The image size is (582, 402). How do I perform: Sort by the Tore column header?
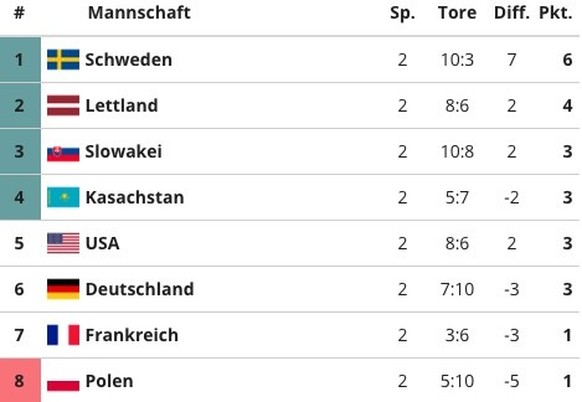coord(457,13)
